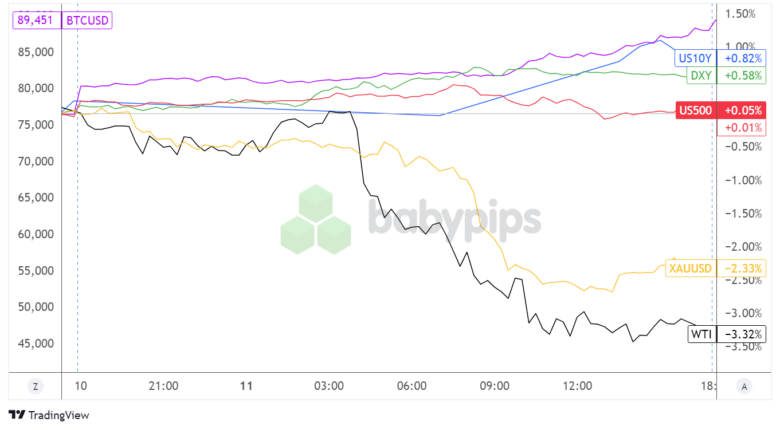Select the US10Y series label
The width and height of the screenshot is (780, 430).
694,58
